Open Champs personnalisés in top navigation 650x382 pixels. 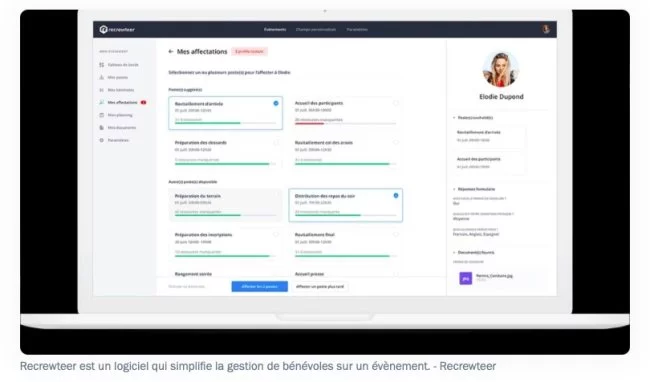click(x=316, y=29)
